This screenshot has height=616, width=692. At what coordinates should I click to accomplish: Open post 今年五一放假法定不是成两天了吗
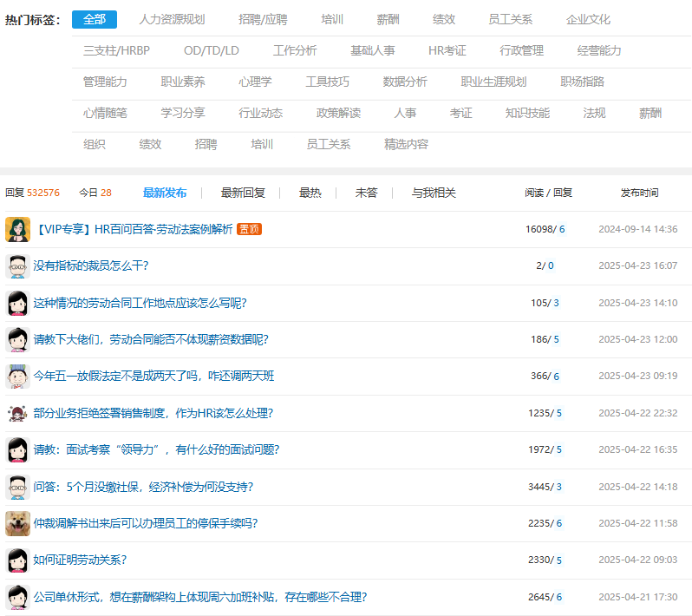pyautogui.click(x=153, y=377)
